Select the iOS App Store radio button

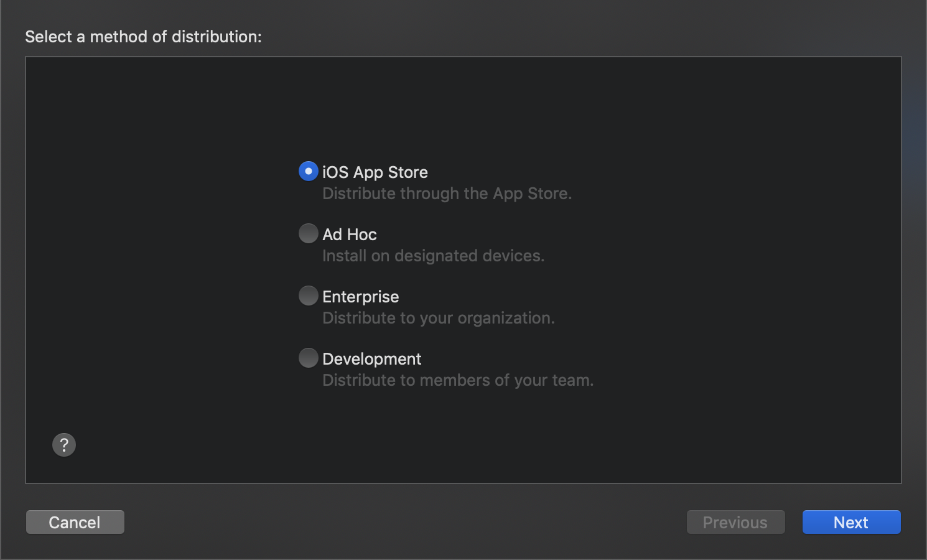click(309, 171)
